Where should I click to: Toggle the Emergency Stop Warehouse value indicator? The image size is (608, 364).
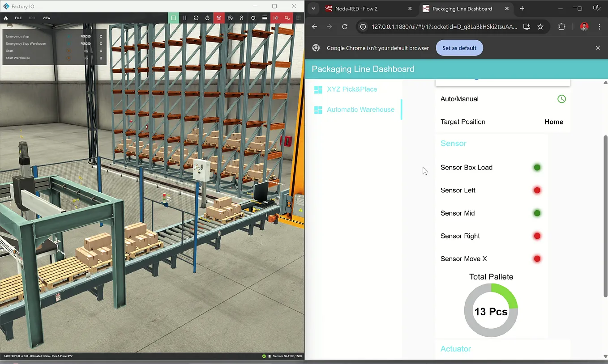[69, 43]
